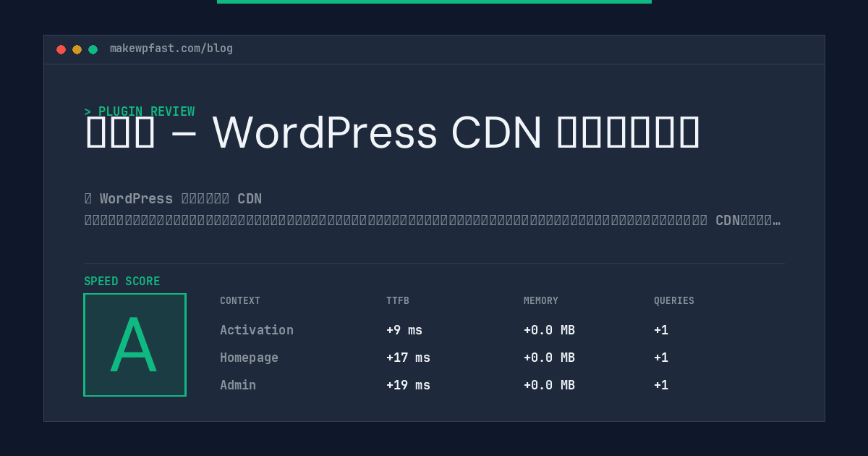The width and height of the screenshot is (868, 456).
Task: Click the TTFB column header
Action: point(398,301)
